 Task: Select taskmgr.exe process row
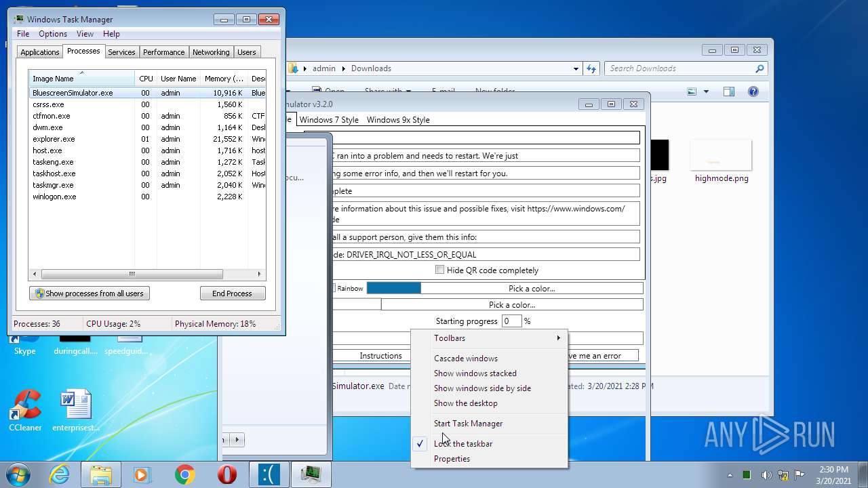click(x=148, y=185)
